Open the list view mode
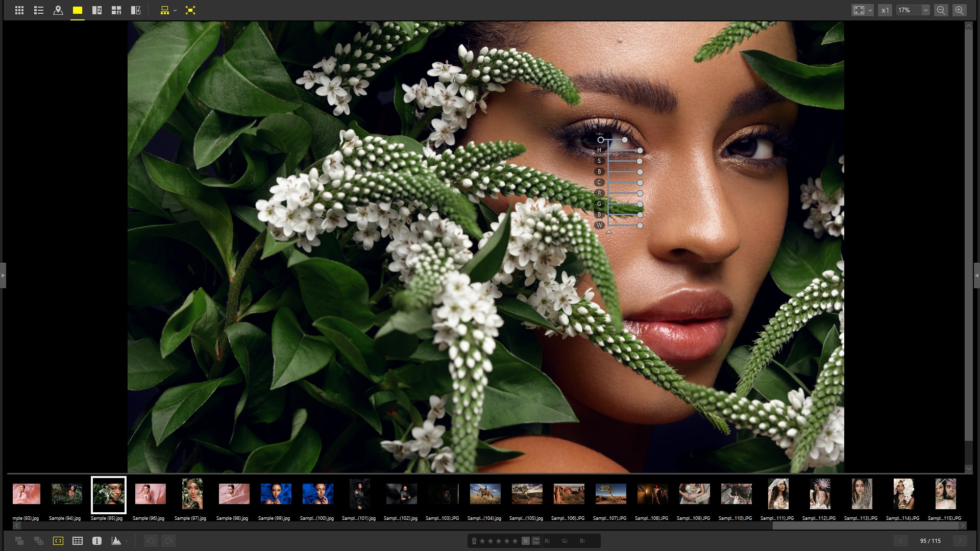 tap(38, 10)
